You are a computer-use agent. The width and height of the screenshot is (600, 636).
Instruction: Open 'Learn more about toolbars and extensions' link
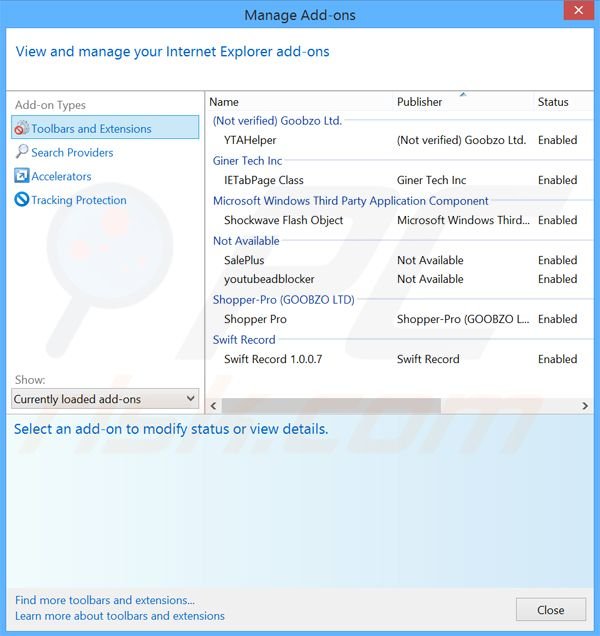[120, 616]
